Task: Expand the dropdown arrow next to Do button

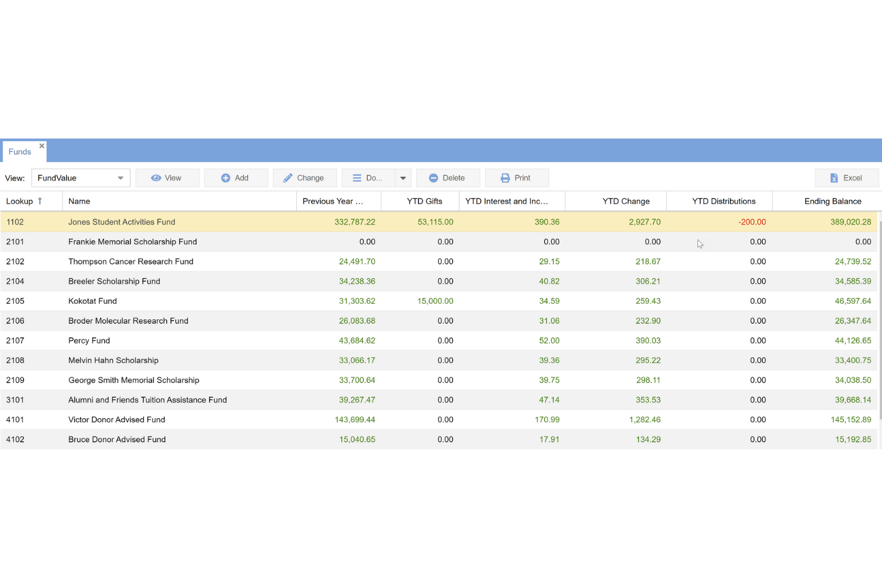Action: (403, 178)
